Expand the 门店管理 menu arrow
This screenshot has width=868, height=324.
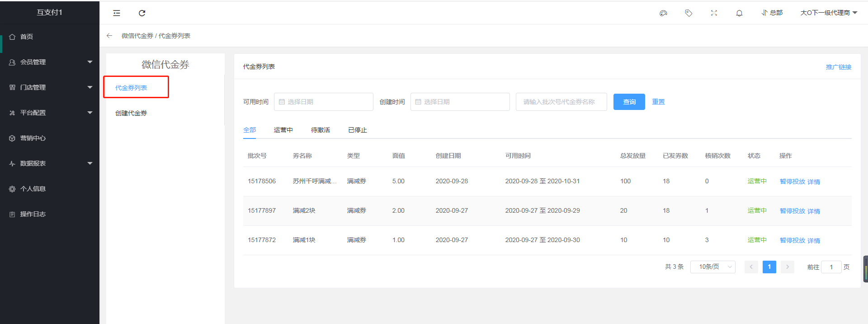point(90,87)
